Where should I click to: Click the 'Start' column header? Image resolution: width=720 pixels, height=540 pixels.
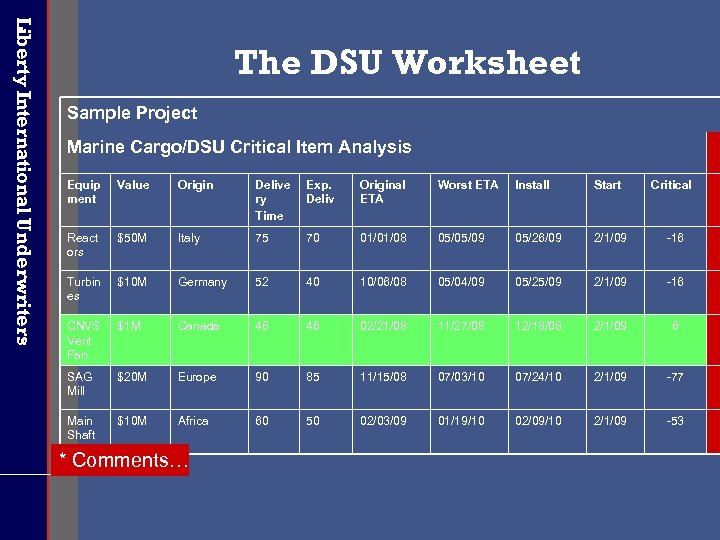point(616,200)
